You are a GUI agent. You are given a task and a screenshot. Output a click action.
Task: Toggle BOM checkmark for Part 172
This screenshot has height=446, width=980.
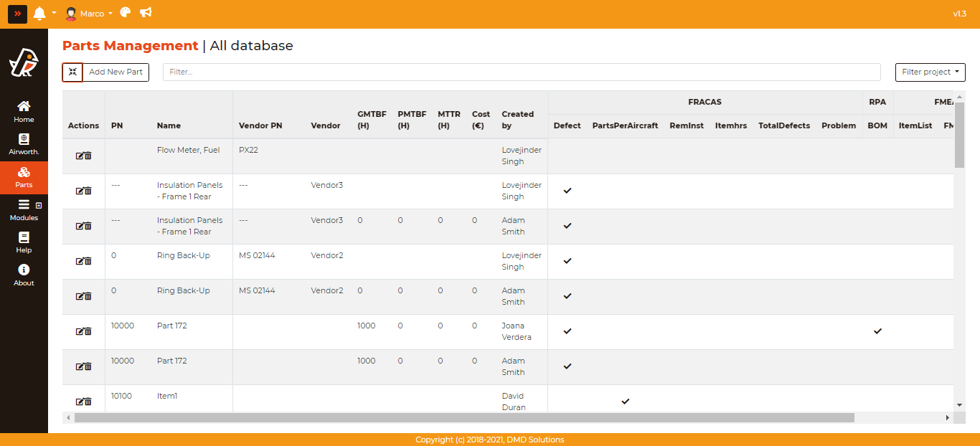pos(877,331)
